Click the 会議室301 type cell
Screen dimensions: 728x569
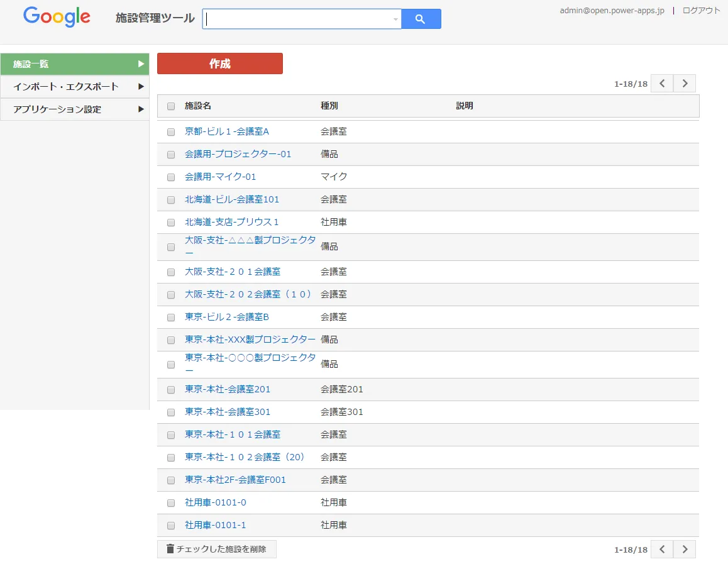point(342,412)
